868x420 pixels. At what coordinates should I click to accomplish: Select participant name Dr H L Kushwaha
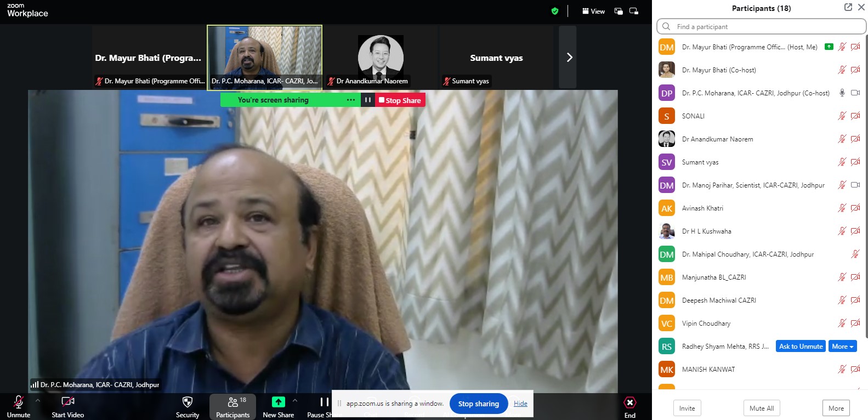click(706, 231)
